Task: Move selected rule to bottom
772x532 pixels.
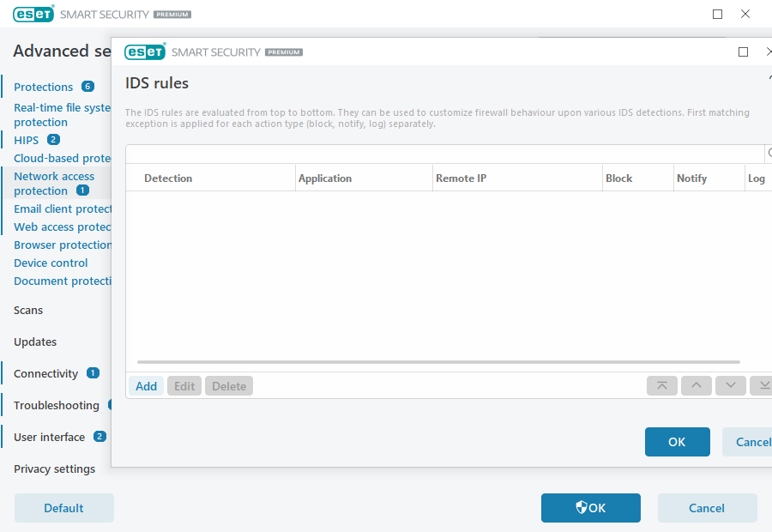Action: pos(761,386)
